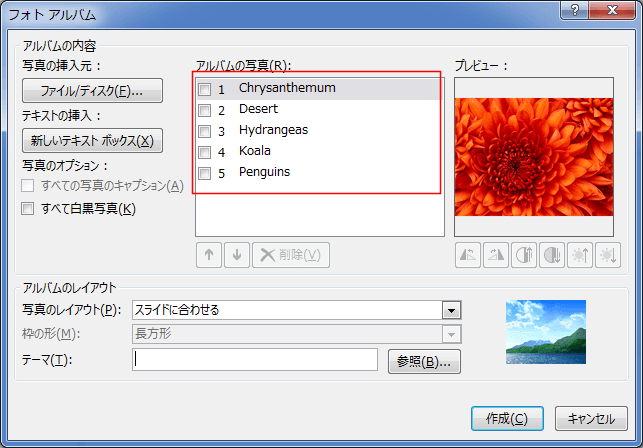Rotate the preview picture clockwise
Viewport: 643px width, 448px height.
496,255
